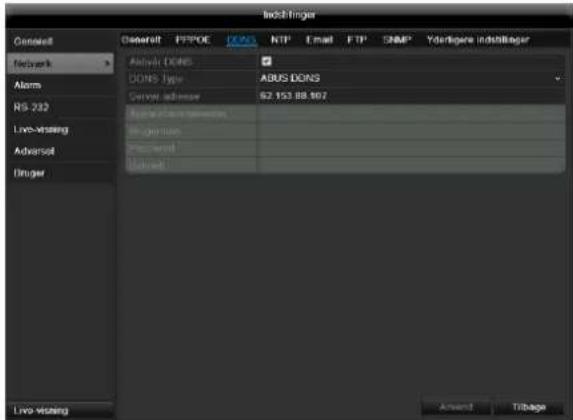Click the Anvend button
This screenshot has height=420, width=573.
click(456, 407)
